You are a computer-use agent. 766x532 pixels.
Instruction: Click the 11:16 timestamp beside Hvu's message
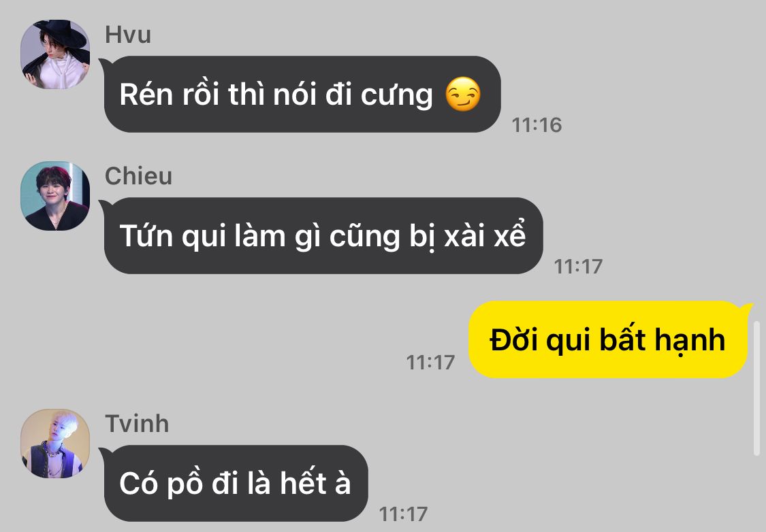537,125
